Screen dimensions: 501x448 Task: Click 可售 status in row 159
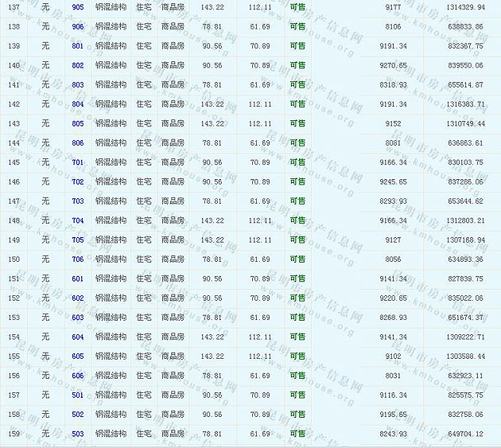[297, 434]
